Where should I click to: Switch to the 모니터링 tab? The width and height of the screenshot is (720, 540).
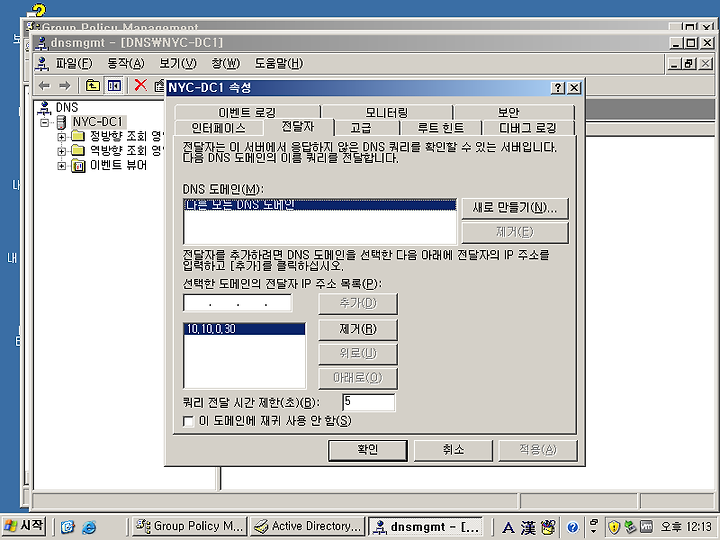(387, 112)
